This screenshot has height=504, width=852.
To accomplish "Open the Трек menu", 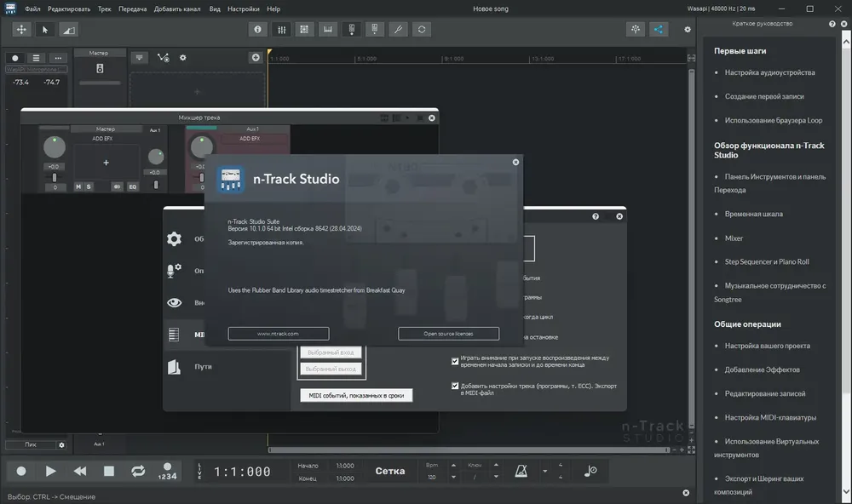I will [x=104, y=9].
